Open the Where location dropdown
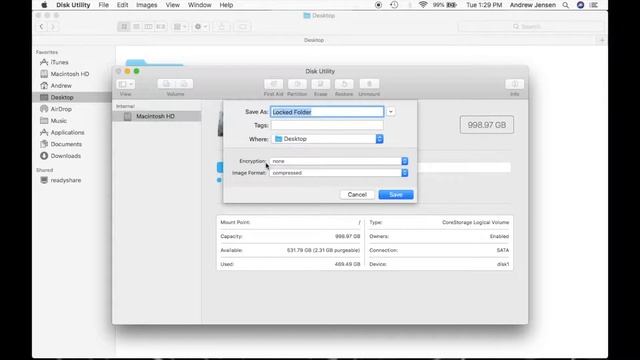The height and width of the screenshot is (360, 640). (327, 139)
